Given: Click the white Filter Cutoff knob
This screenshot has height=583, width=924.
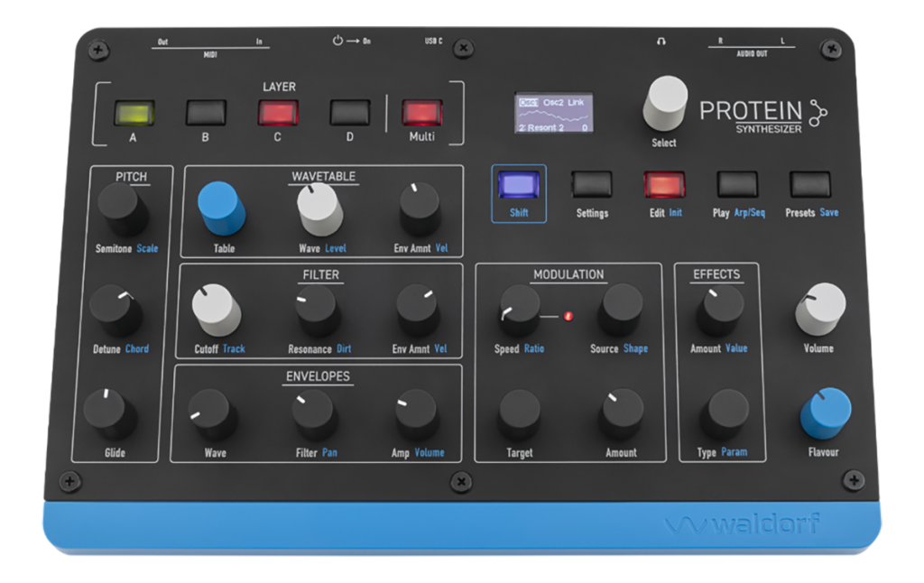Looking at the screenshot, I should [217, 309].
